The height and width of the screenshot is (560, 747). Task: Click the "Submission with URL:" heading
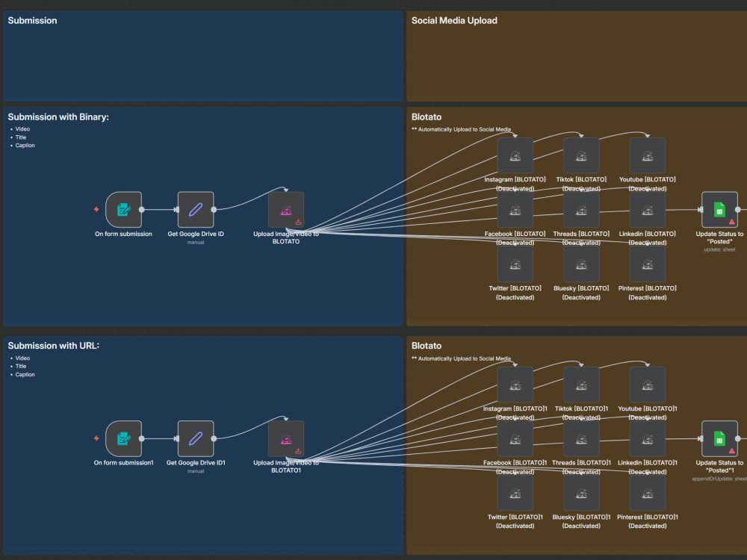point(53,346)
